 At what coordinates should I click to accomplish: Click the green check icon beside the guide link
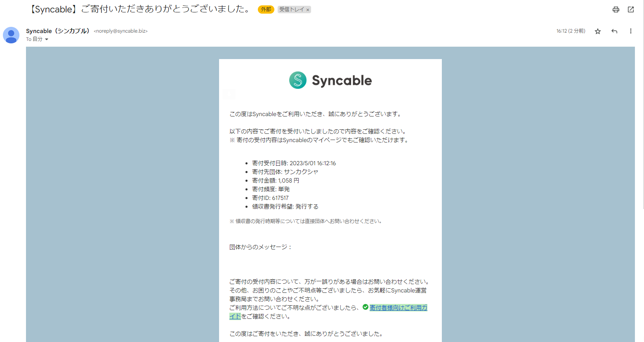365,307
